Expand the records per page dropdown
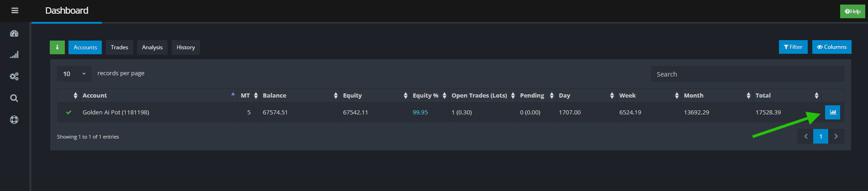This screenshot has width=868, height=191. (x=74, y=74)
